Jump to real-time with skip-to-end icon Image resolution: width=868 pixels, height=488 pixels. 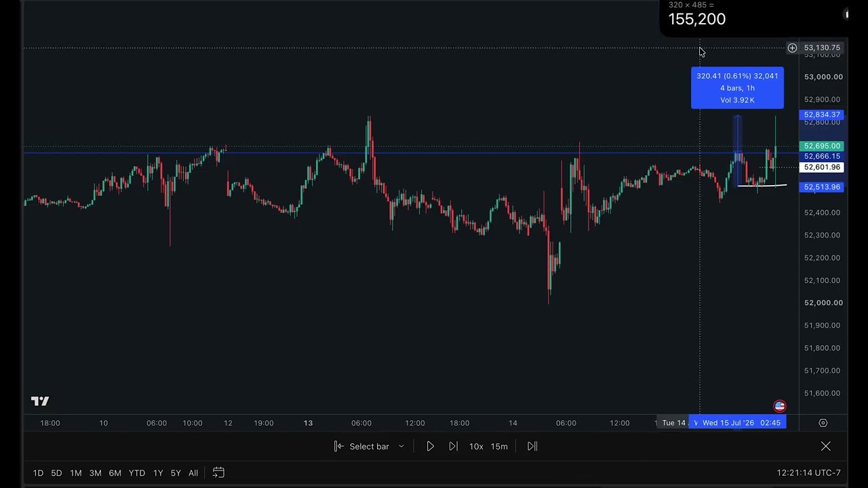coord(532,446)
